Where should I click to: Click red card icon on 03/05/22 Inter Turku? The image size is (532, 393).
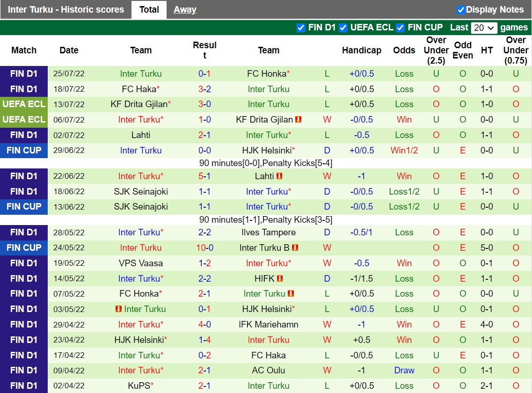tap(118, 309)
